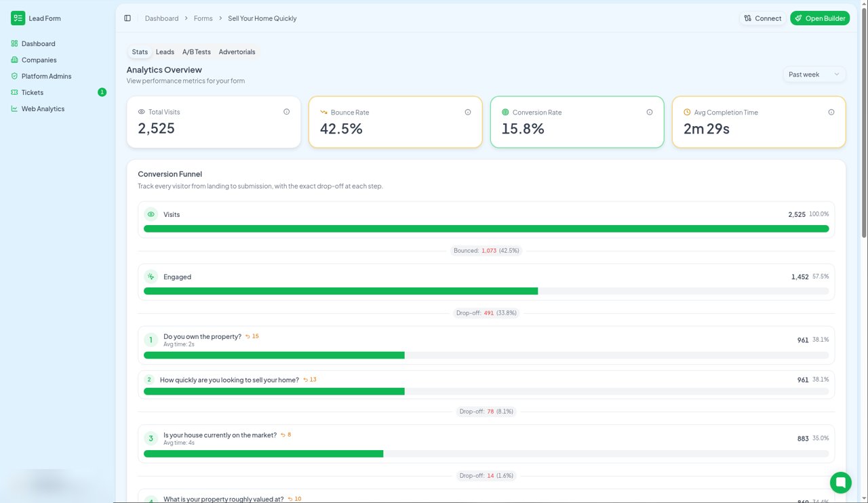Click the Avg Completion Time info icon
This screenshot has height=503, width=868.
(x=831, y=112)
